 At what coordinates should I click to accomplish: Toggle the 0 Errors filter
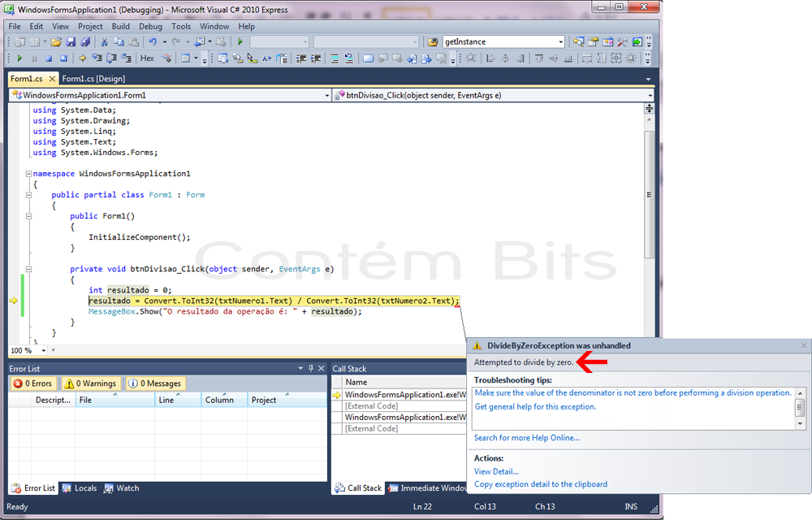pos(33,383)
